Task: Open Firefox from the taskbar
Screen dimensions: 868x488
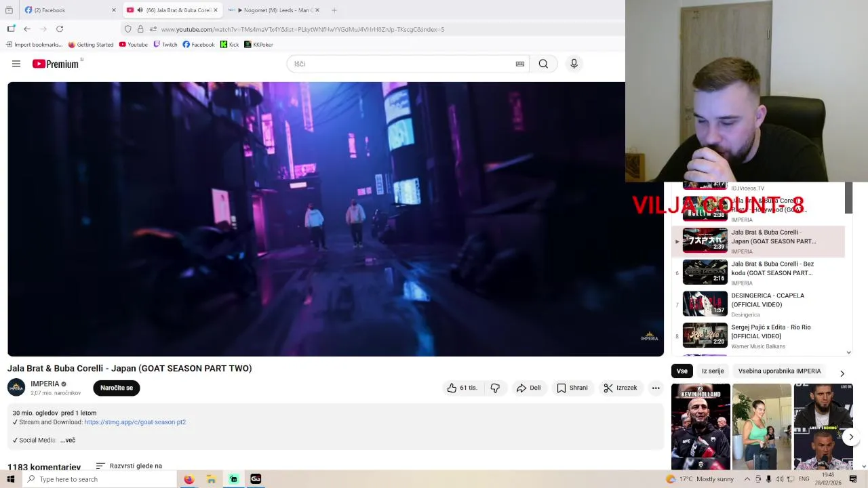Action: coord(189,479)
